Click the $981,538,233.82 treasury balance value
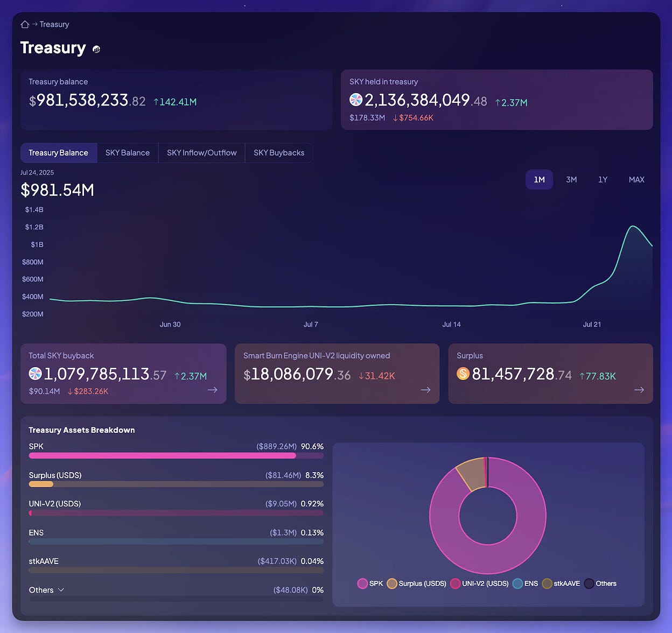Image resolution: width=672 pixels, height=633 pixels. click(87, 101)
